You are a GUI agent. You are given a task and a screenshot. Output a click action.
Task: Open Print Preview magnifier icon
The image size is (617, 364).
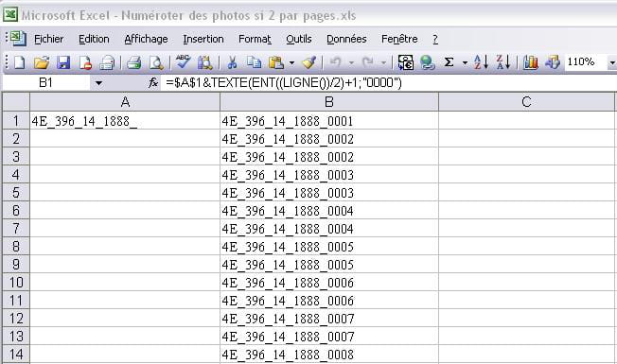(156, 62)
